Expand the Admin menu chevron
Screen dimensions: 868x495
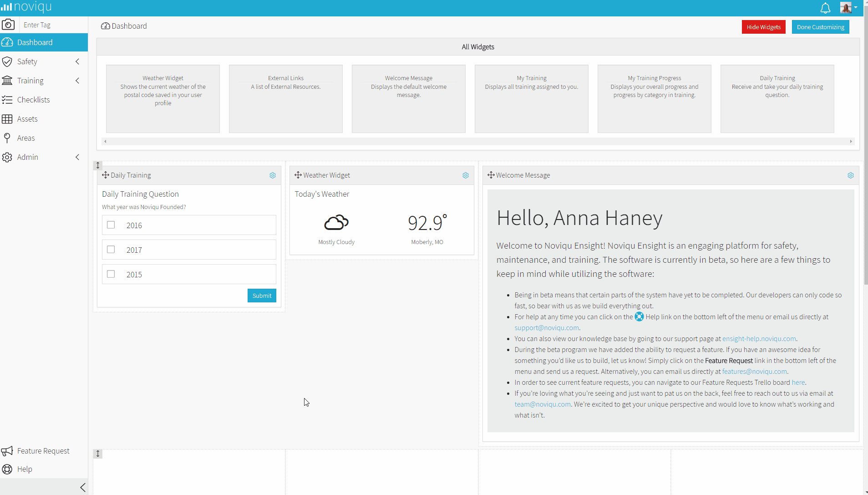point(77,157)
